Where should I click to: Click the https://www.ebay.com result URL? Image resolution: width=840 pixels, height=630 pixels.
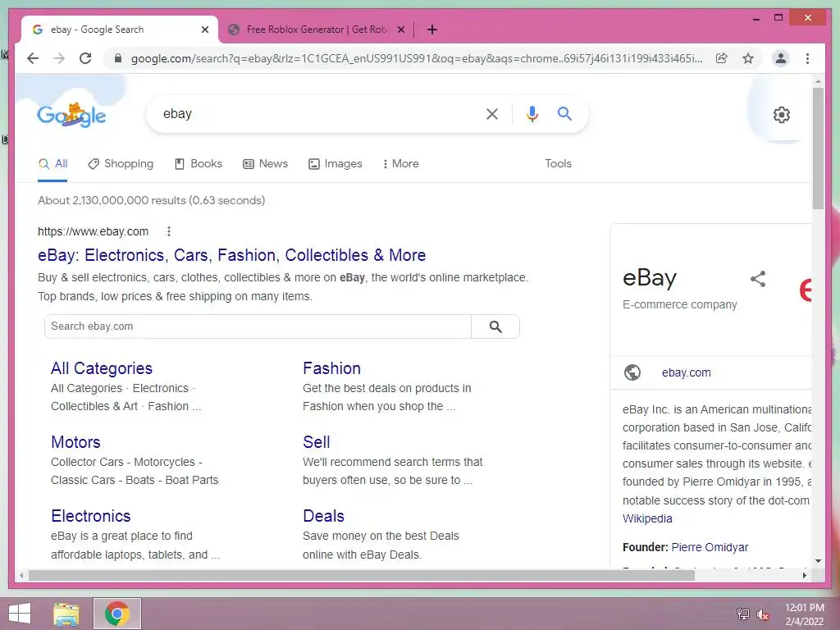[x=93, y=231]
